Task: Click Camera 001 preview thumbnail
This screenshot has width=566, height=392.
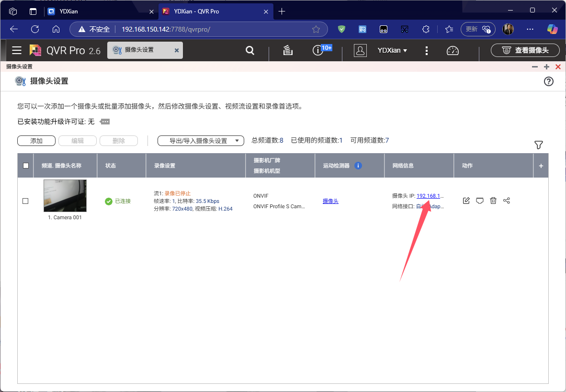Action: click(x=65, y=196)
